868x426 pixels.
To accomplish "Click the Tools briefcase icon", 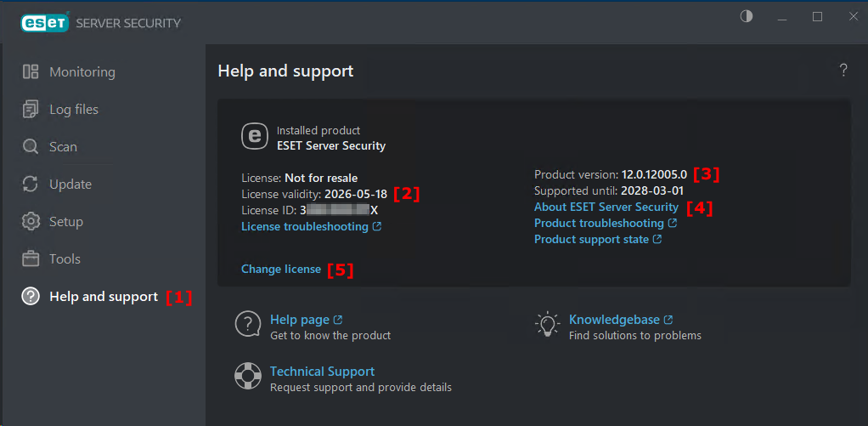I will (31, 259).
